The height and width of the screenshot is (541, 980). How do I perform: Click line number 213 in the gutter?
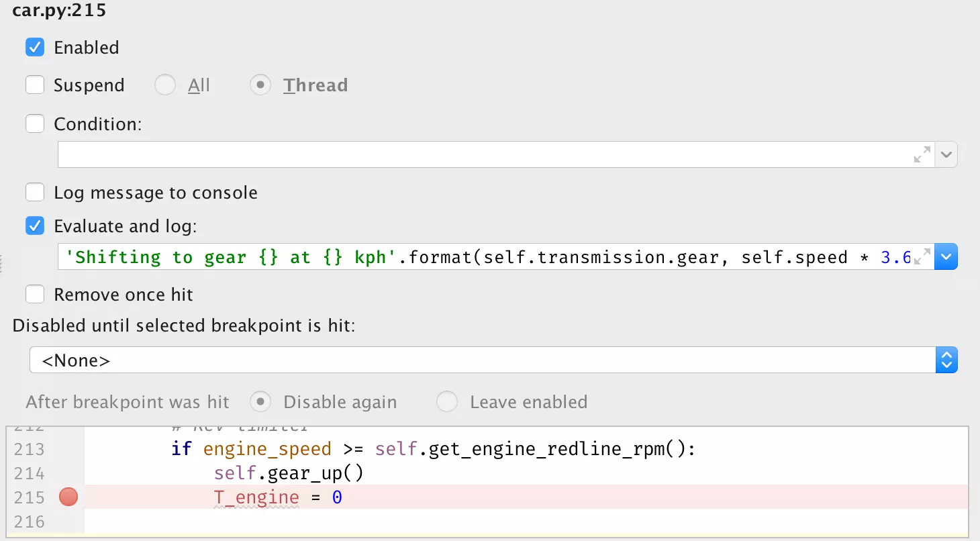(28, 449)
